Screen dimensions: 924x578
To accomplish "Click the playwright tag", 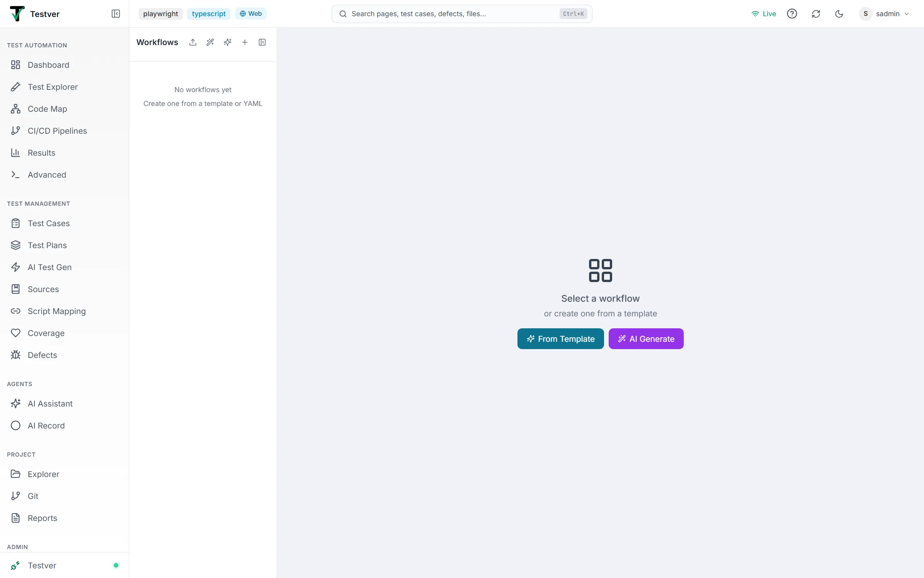I will click(x=161, y=14).
